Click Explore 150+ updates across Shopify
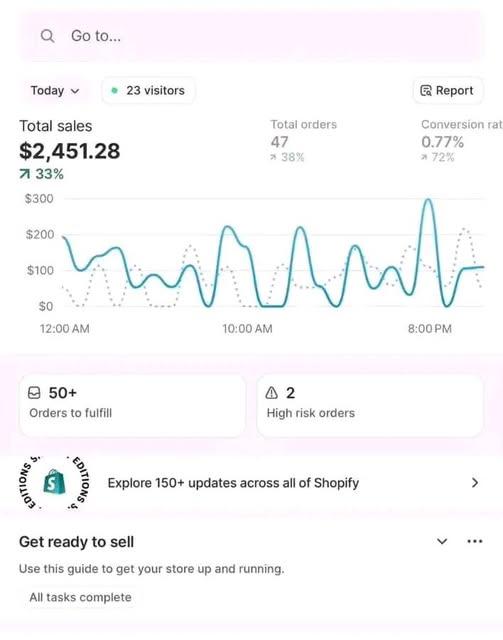The image size is (503, 640). [233, 483]
